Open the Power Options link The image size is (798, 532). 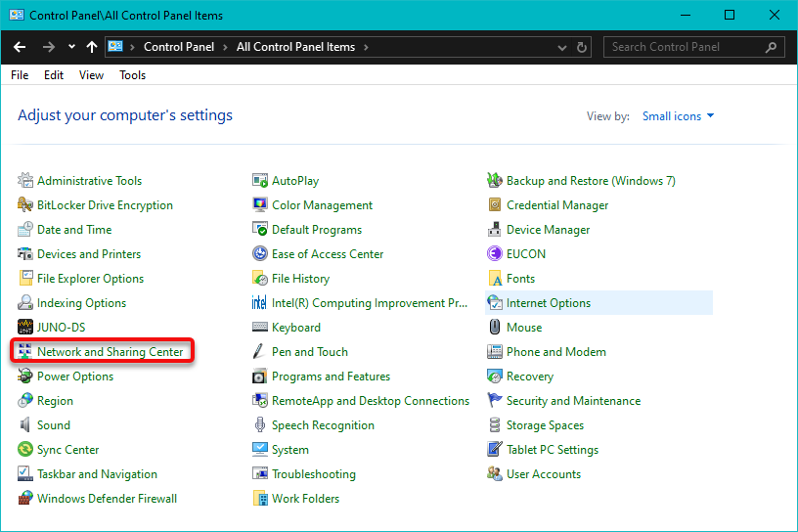(75, 377)
